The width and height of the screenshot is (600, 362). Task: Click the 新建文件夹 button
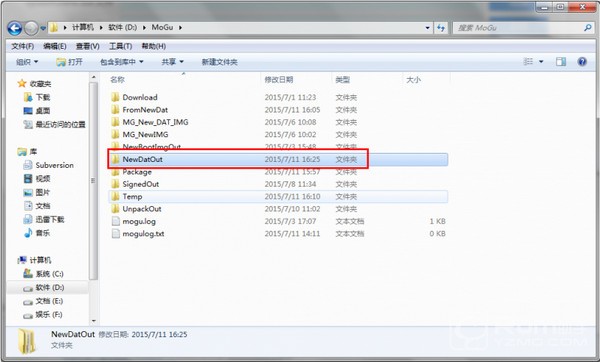(220, 62)
